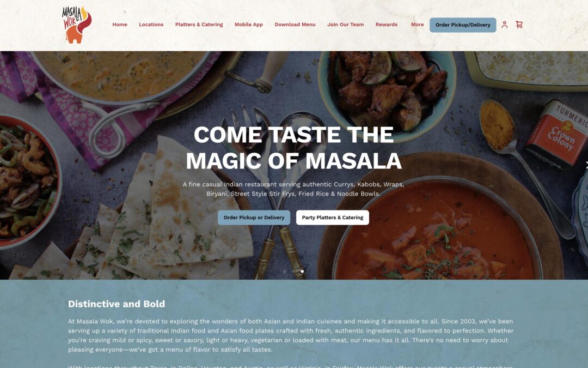Click the Masala Wok elephant logo
The width and height of the screenshot is (588, 368).
point(77,25)
